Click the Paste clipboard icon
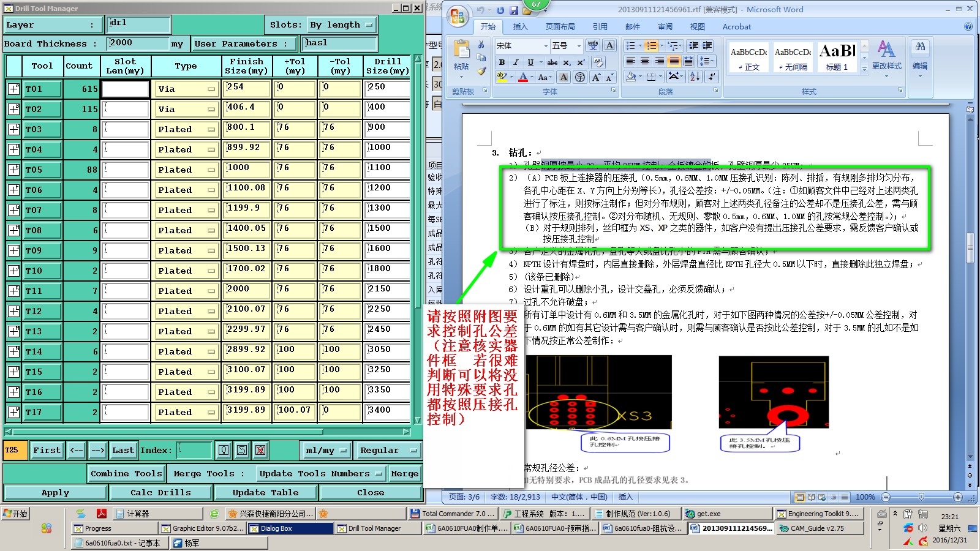Viewport: 980px width, 551px height. point(461,50)
